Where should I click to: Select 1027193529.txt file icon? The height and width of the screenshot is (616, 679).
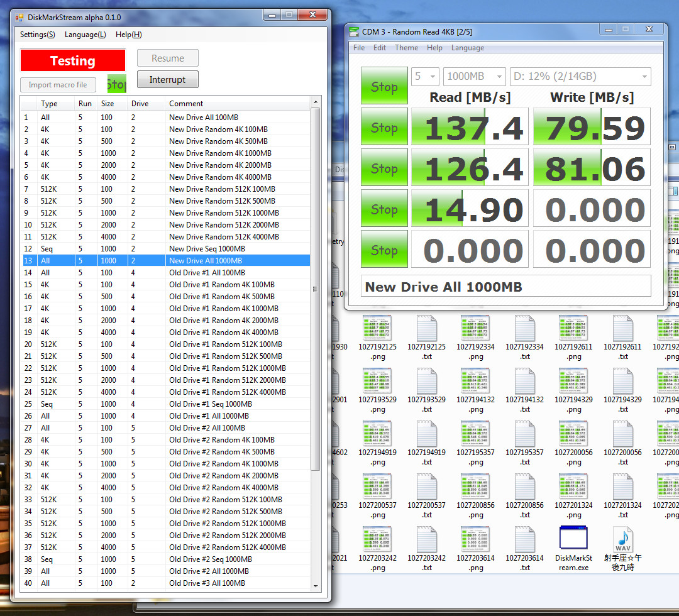pos(426,381)
